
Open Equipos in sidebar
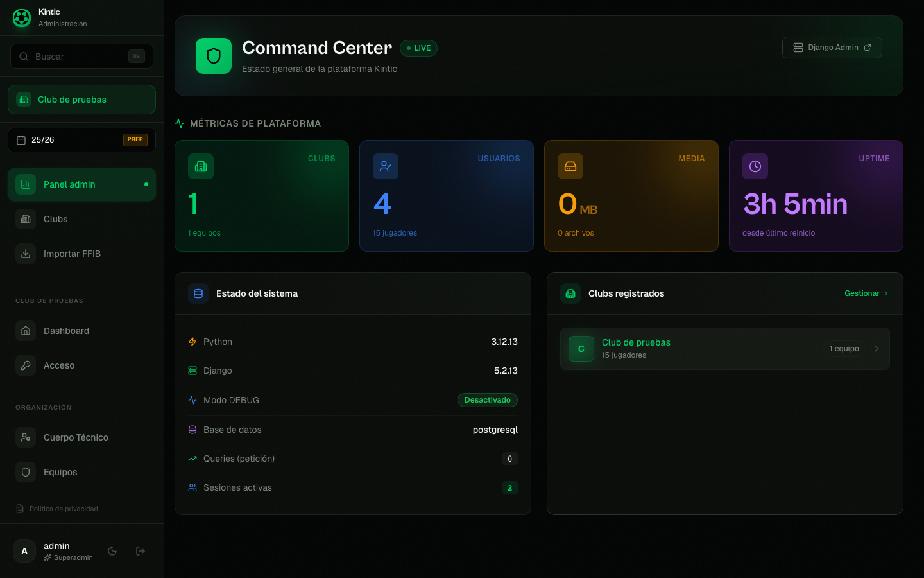81,472
